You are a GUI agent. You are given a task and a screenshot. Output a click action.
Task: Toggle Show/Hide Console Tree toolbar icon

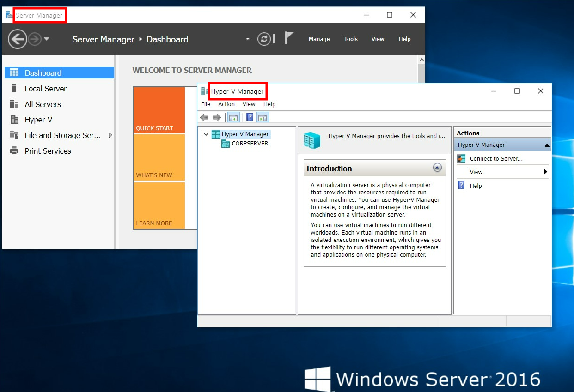click(x=233, y=118)
